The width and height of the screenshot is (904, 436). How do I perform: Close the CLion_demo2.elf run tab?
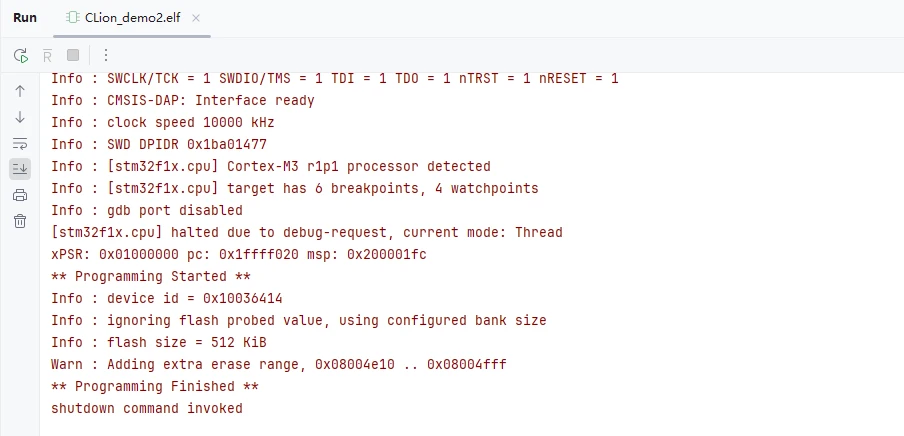coord(195,18)
